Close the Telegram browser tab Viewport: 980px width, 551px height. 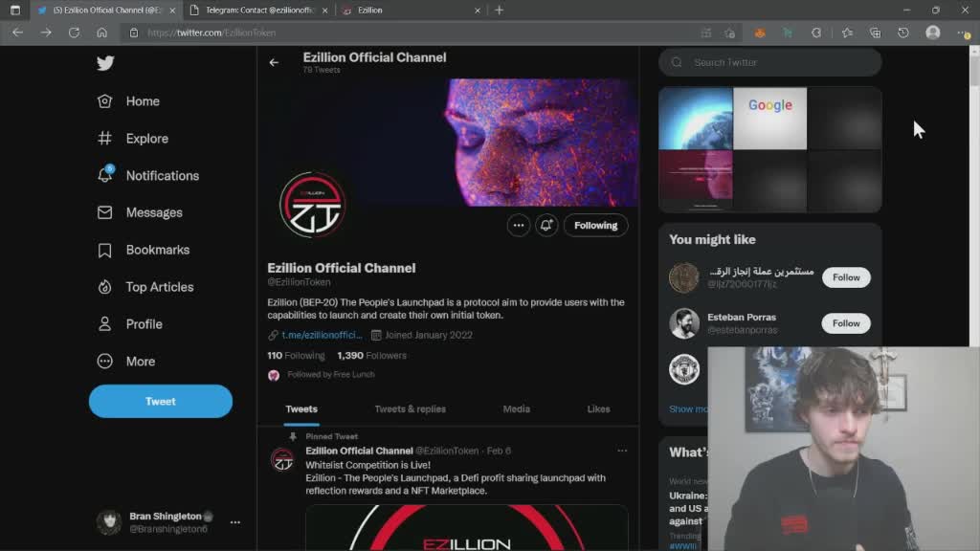click(325, 11)
